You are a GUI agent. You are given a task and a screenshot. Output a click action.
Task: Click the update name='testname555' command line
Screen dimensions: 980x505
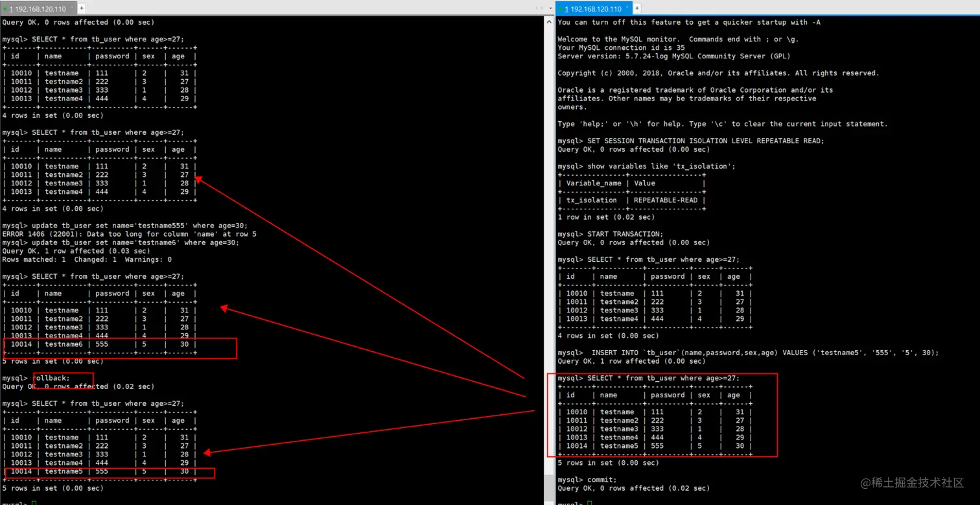click(125, 226)
